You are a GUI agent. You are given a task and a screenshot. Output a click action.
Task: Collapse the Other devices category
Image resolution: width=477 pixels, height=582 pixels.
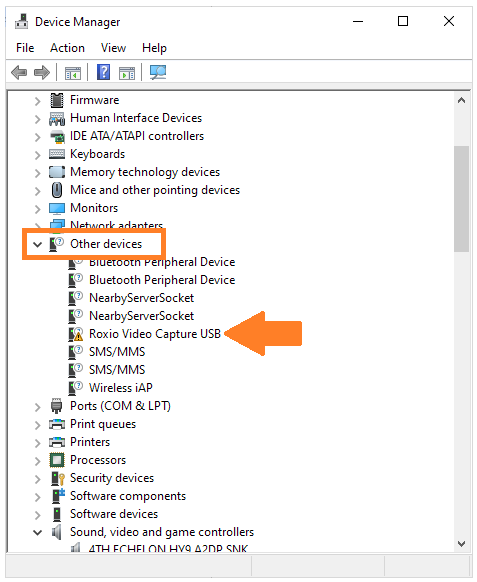tap(37, 244)
